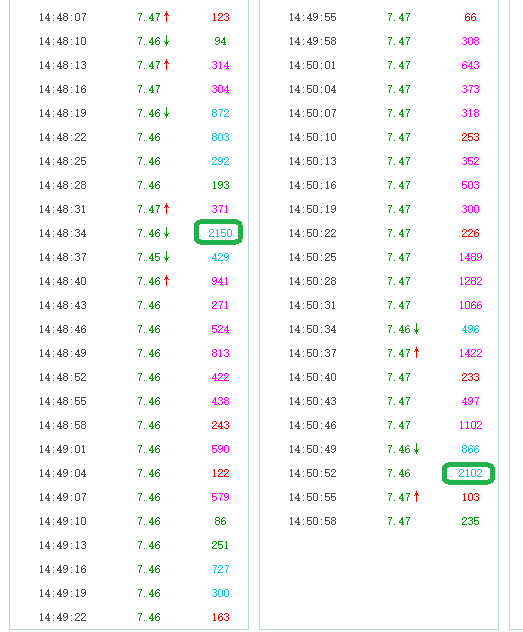Select the 14:50:58 time entry
The width and height of the screenshot is (523, 632).
(x=312, y=521)
